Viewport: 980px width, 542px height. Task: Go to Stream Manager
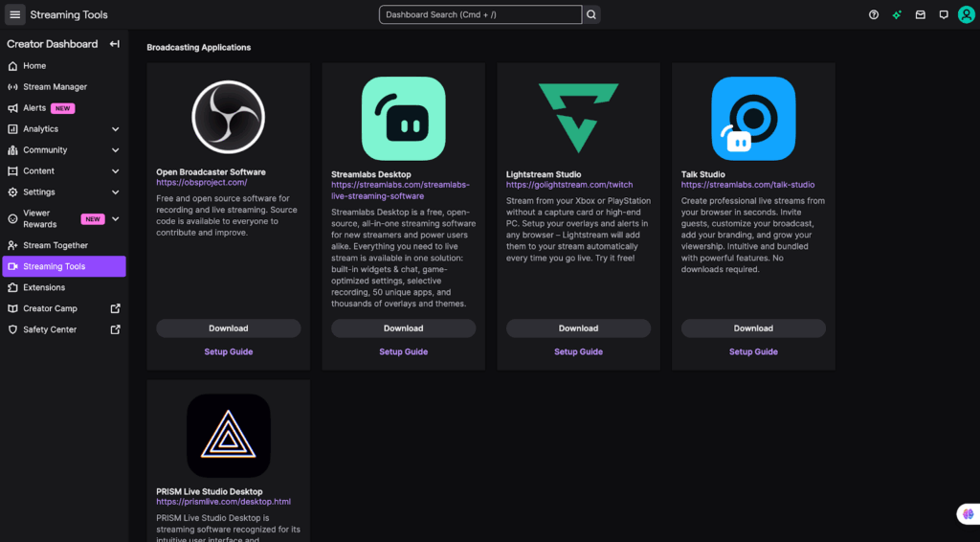[x=55, y=87]
